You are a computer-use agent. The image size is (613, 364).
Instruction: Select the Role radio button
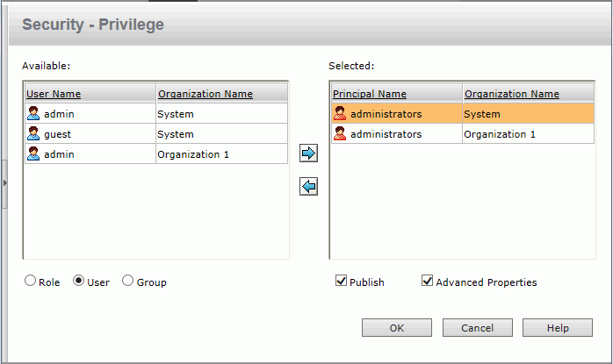point(30,281)
